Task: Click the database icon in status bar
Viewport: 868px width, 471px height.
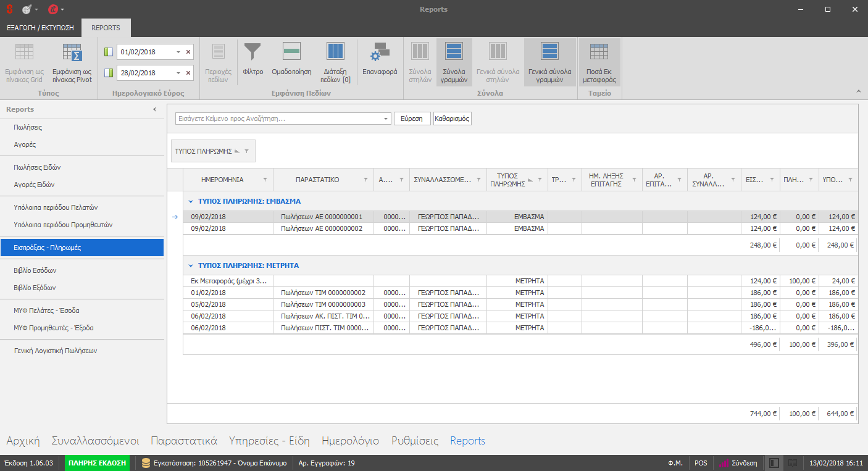Action: (146, 463)
